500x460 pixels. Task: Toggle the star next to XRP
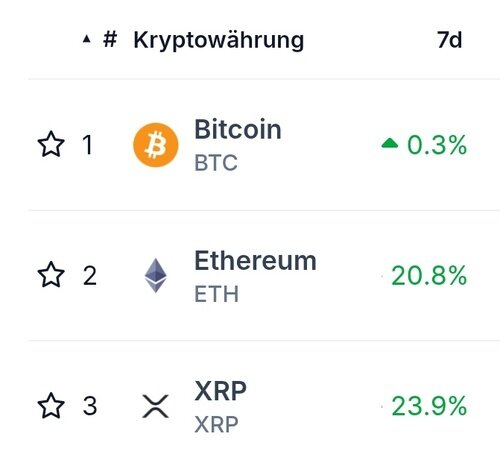51,405
